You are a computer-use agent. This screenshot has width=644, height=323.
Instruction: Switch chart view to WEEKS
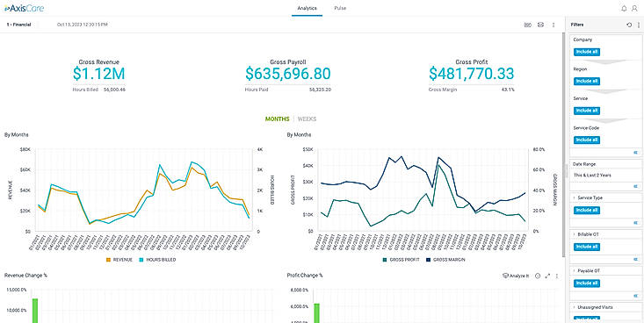coord(307,119)
